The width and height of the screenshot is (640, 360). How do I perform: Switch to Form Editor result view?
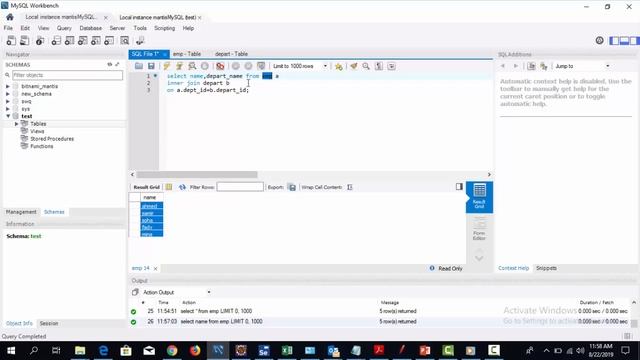pyautogui.click(x=479, y=229)
